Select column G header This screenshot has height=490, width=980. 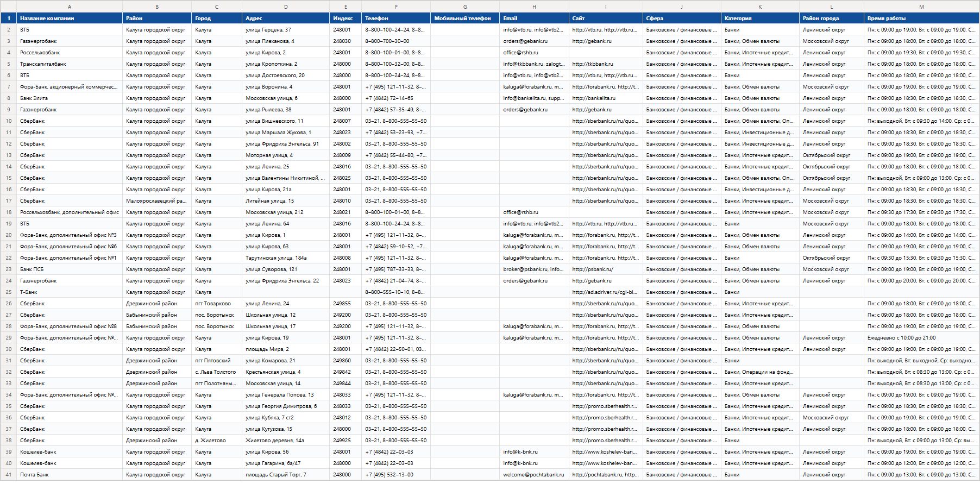point(465,7)
